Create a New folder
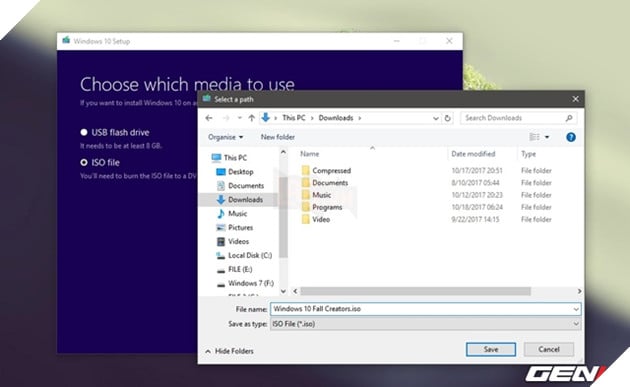630x387 pixels. 278,137
